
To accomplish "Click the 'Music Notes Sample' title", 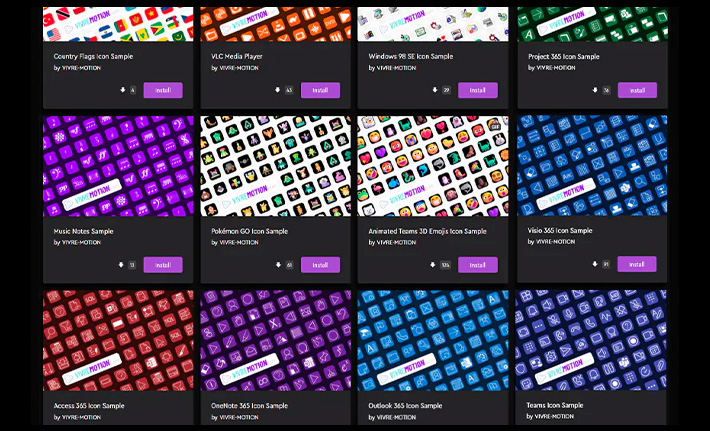I will pyautogui.click(x=83, y=231).
